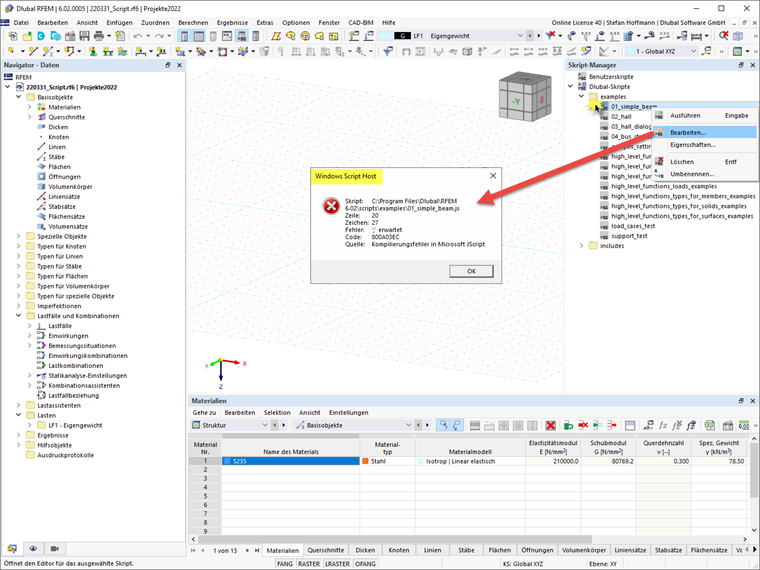The image size is (760, 570).
Task: Close the Windows Script Host dialog
Action: 493,176
